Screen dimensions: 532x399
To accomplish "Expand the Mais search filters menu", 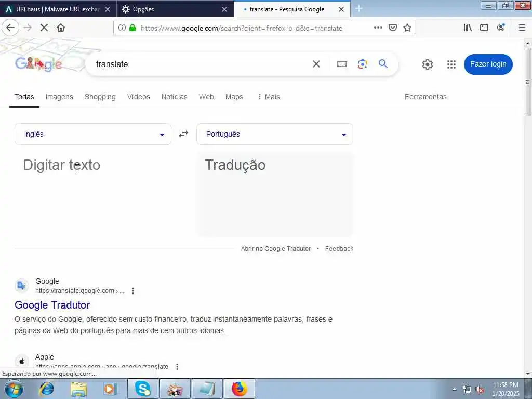I will click(x=269, y=97).
